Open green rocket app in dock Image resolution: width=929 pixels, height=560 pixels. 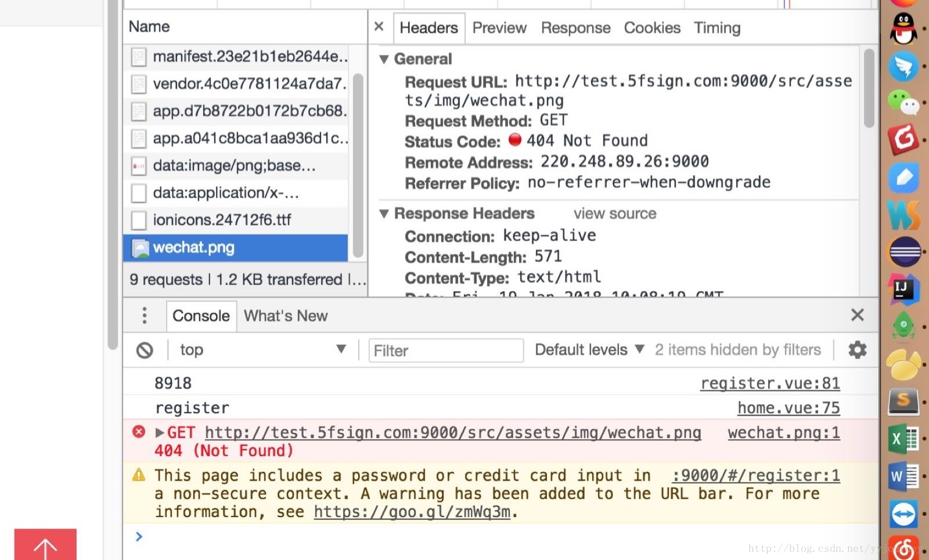point(903,327)
